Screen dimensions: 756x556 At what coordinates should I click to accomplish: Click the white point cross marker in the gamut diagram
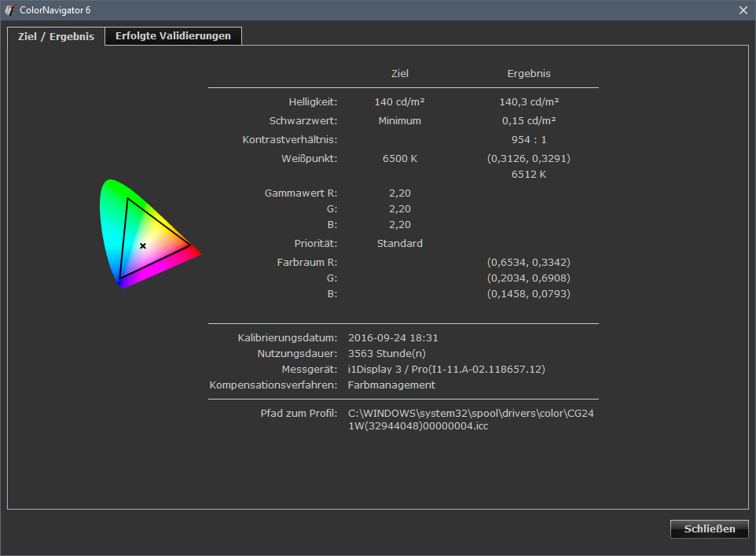[143, 246]
